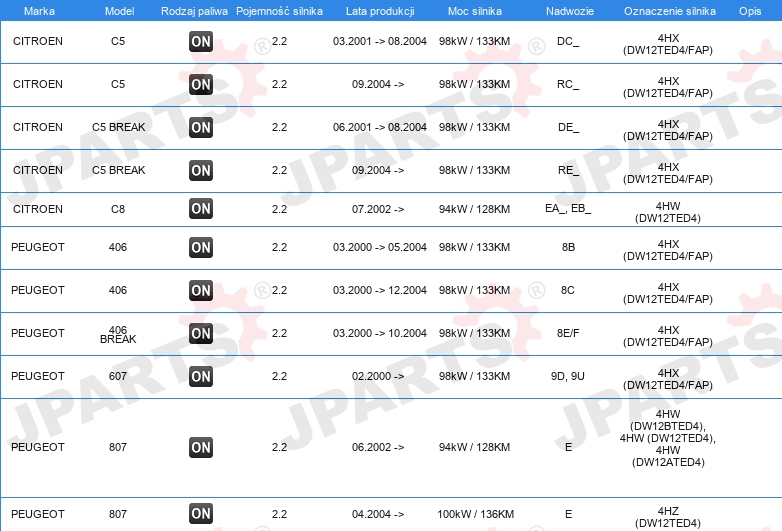Click the Oznaczenie silnika column header

pyautogui.click(x=670, y=11)
